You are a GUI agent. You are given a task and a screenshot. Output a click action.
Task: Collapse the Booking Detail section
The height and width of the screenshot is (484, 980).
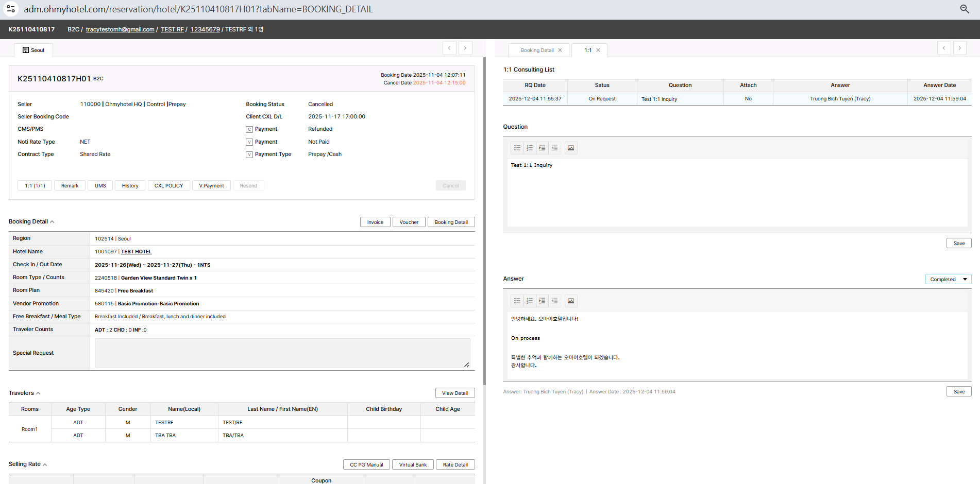[x=52, y=222]
